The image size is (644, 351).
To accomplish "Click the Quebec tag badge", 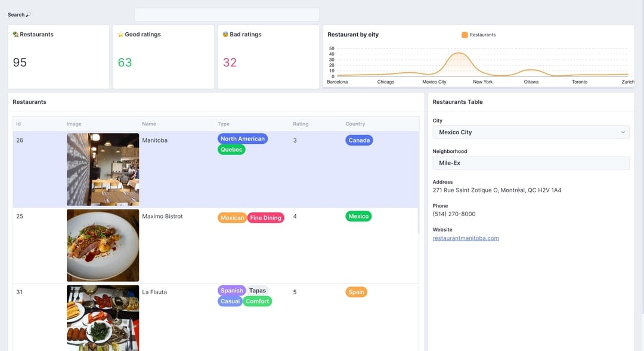I will [231, 149].
